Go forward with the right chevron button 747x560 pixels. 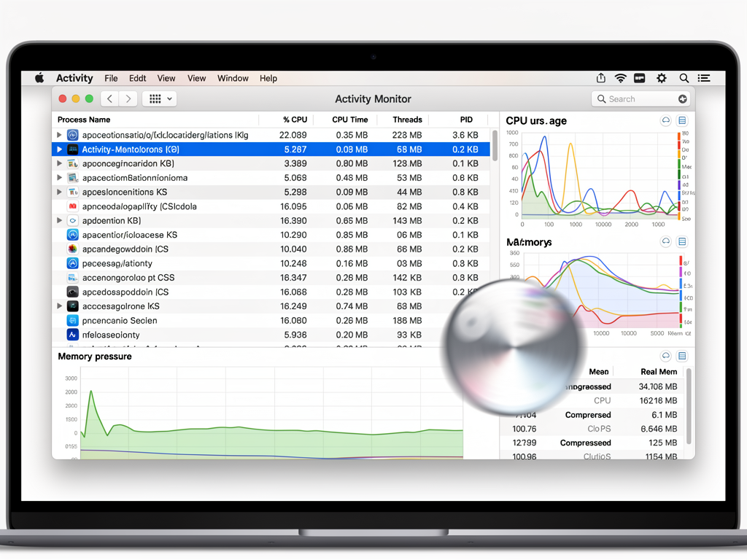128,98
